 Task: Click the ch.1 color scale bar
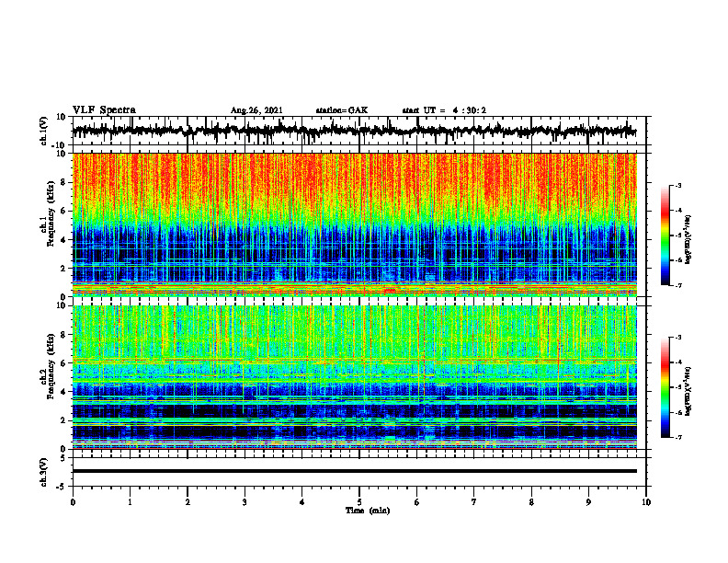(x=665, y=236)
